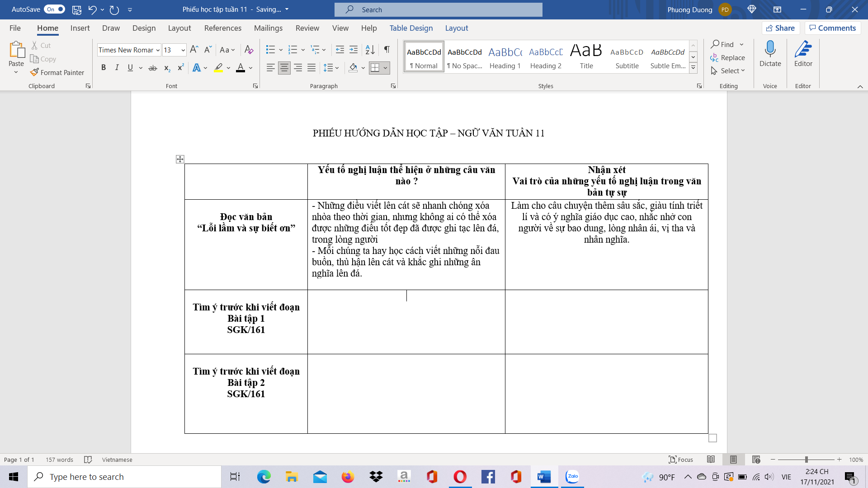Toggle Italic formatting

click(x=117, y=68)
